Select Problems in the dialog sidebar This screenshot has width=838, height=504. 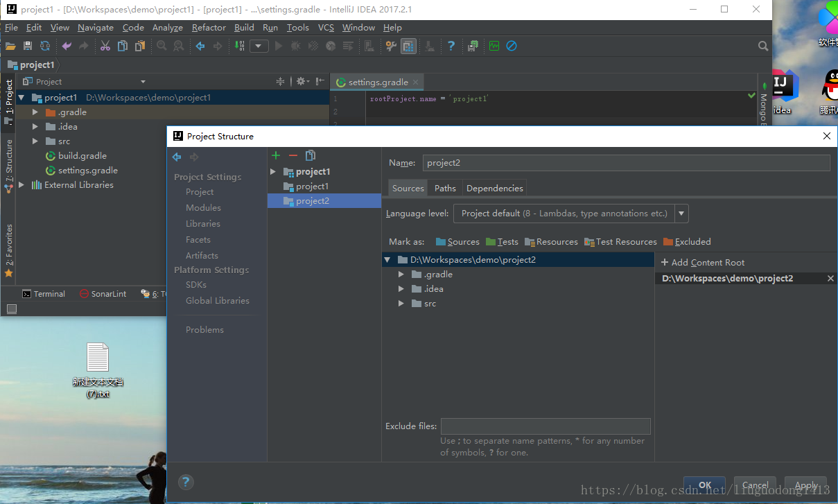pyautogui.click(x=204, y=330)
